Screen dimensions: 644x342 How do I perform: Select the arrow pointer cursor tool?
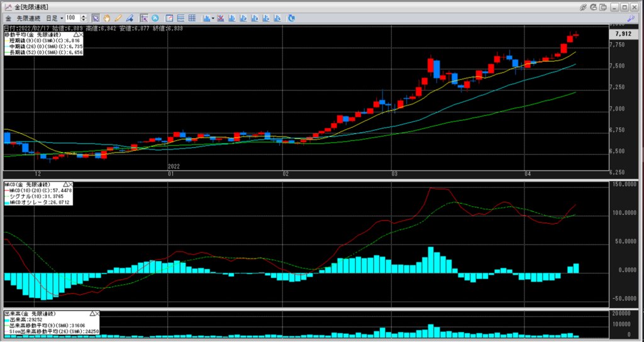coord(96,18)
